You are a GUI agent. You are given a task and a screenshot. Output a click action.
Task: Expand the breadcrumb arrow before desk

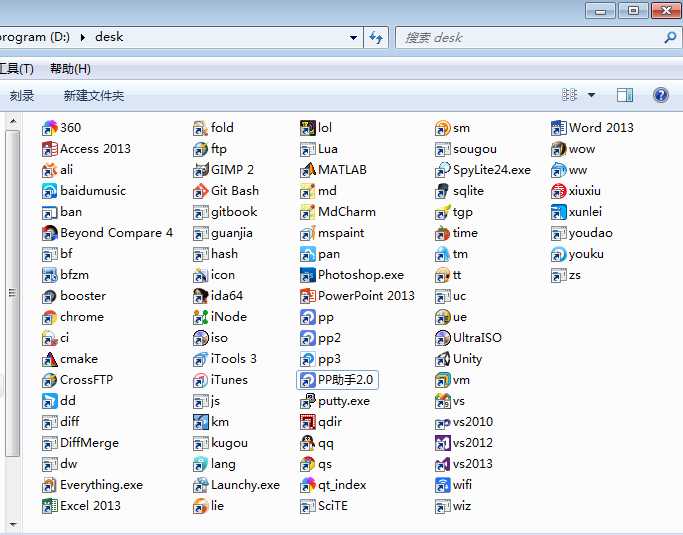pyautogui.click(x=82, y=37)
